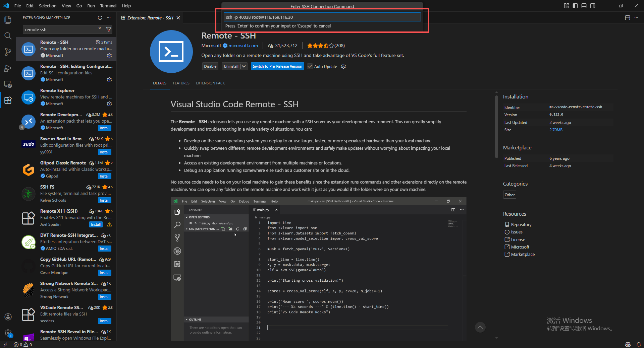Install Save as Root in Remote extension
This screenshot has width=644, height=348.
pos(105,152)
